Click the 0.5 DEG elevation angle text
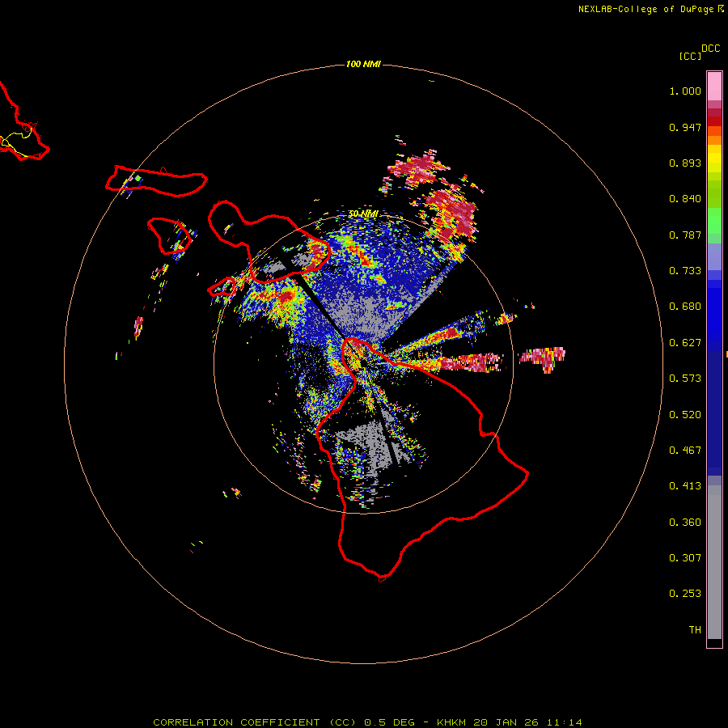 point(390,722)
